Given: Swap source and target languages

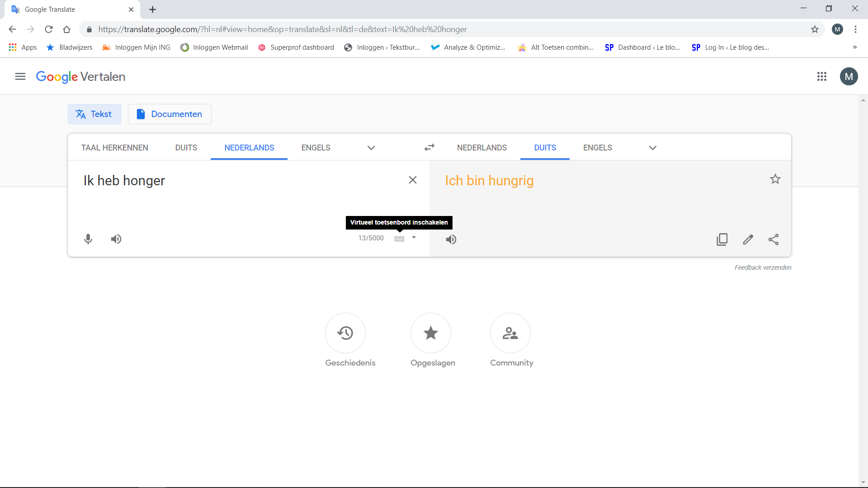Looking at the screenshot, I should pos(429,147).
